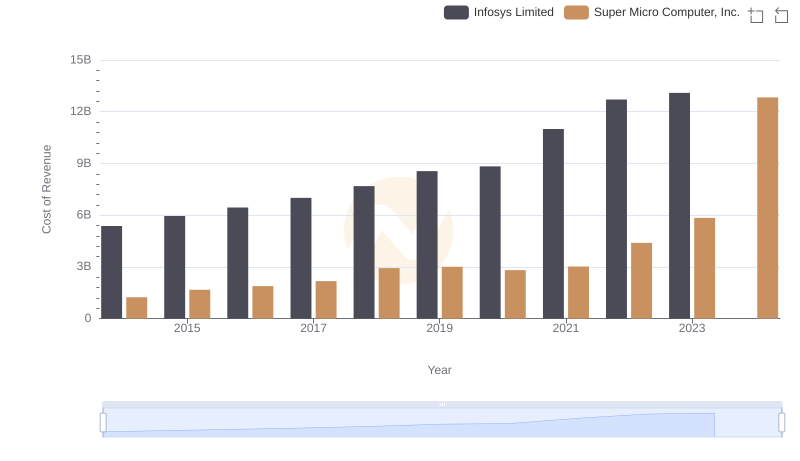Click the Super Micro bar for 2017

coord(326,300)
